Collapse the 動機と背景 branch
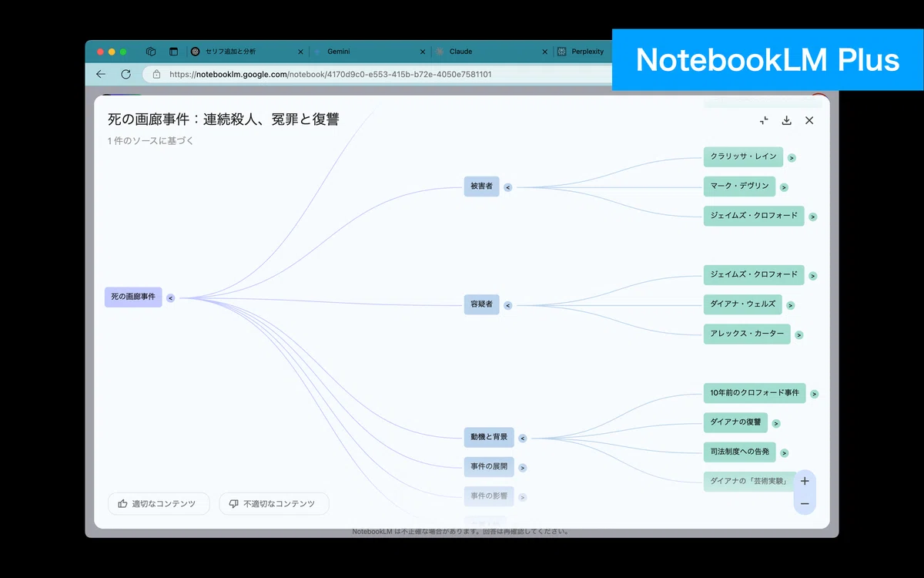The height and width of the screenshot is (578, 924). pos(522,439)
